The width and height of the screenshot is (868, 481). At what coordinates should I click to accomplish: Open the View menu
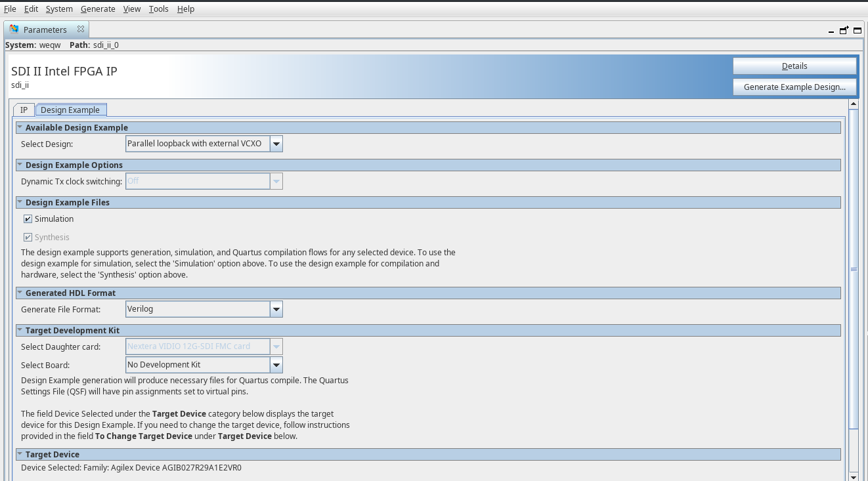(132, 9)
